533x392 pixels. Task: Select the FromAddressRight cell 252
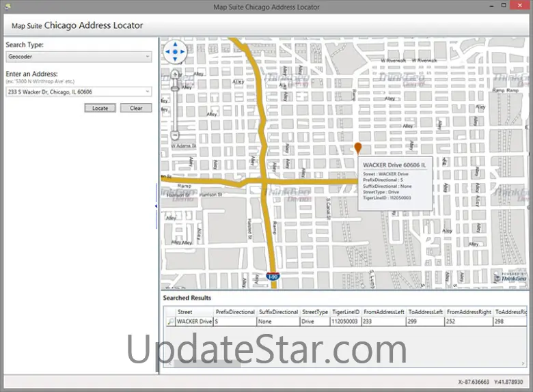[469, 322]
